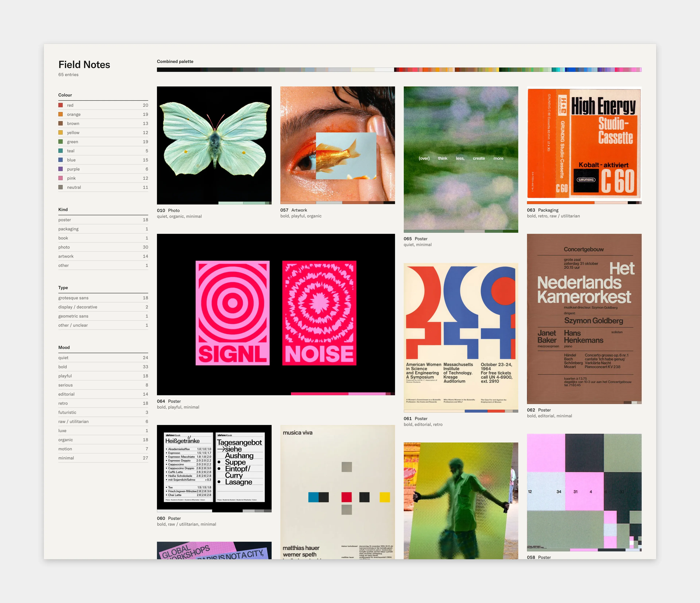Open the butterfly photo entry 010

pyautogui.click(x=214, y=145)
